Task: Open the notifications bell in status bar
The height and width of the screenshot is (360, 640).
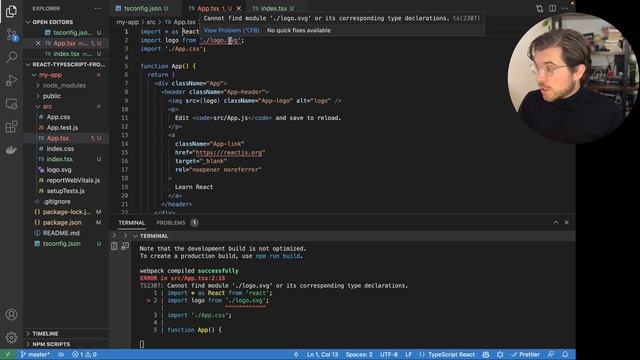Action: pos(565,354)
